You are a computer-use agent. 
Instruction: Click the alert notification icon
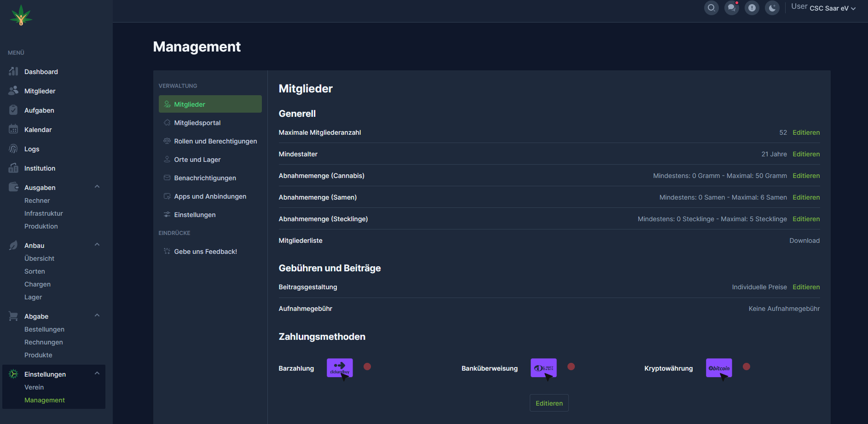pyautogui.click(x=752, y=8)
